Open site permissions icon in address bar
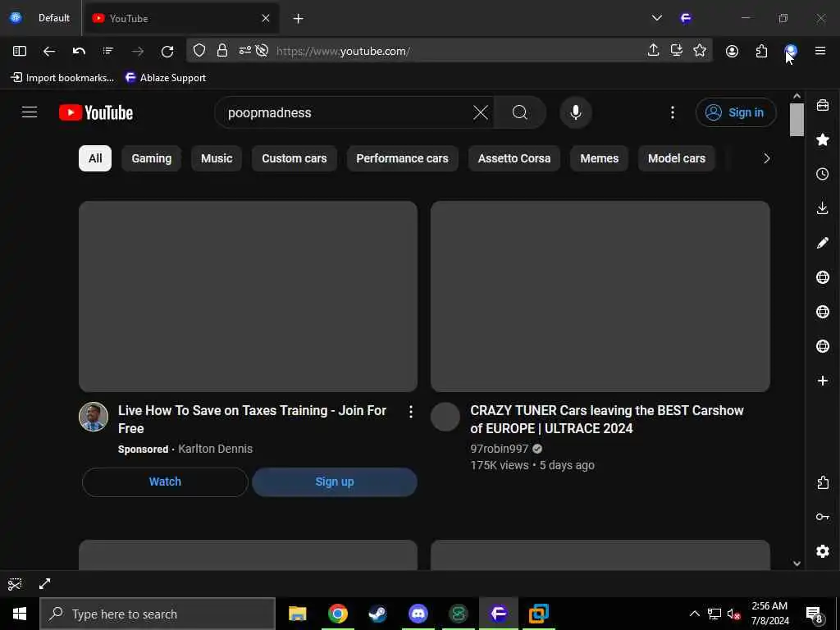The image size is (840, 630). click(x=244, y=51)
